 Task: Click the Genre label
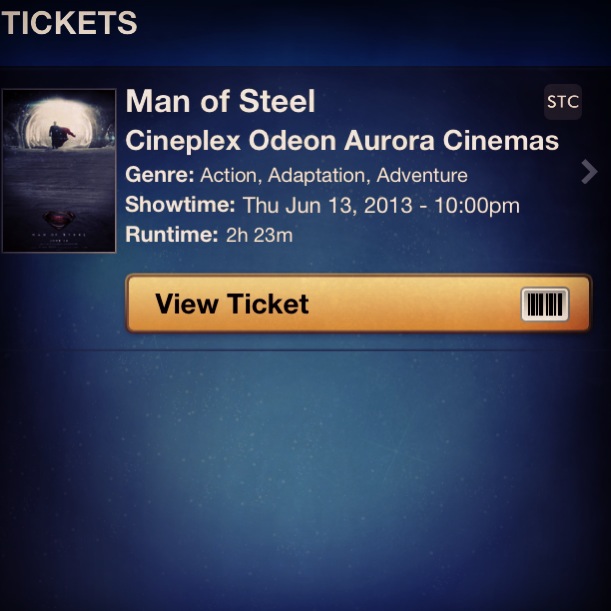coord(160,175)
